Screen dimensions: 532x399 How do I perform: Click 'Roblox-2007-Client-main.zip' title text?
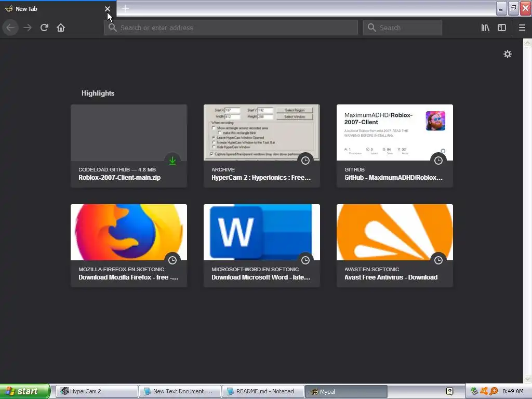tap(119, 178)
